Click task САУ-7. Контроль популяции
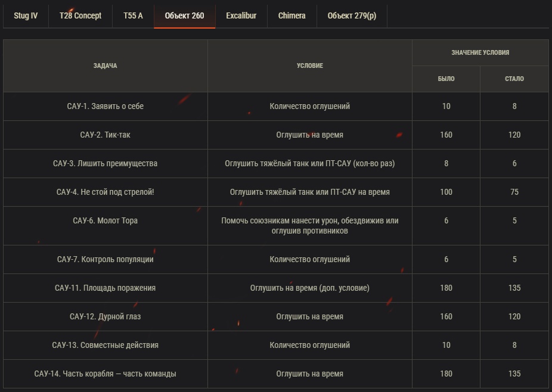This screenshot has width=552, height=392. (x=106, y=260)
